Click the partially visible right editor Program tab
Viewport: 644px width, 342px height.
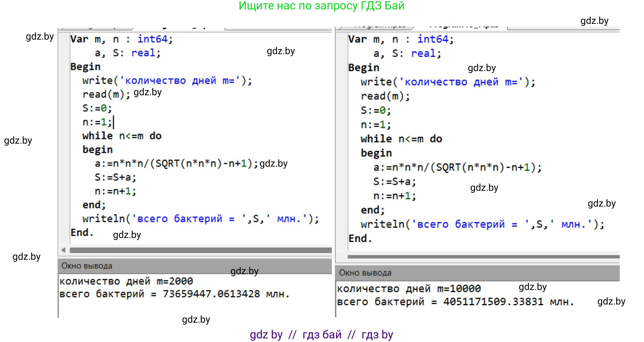coord(378,28)
